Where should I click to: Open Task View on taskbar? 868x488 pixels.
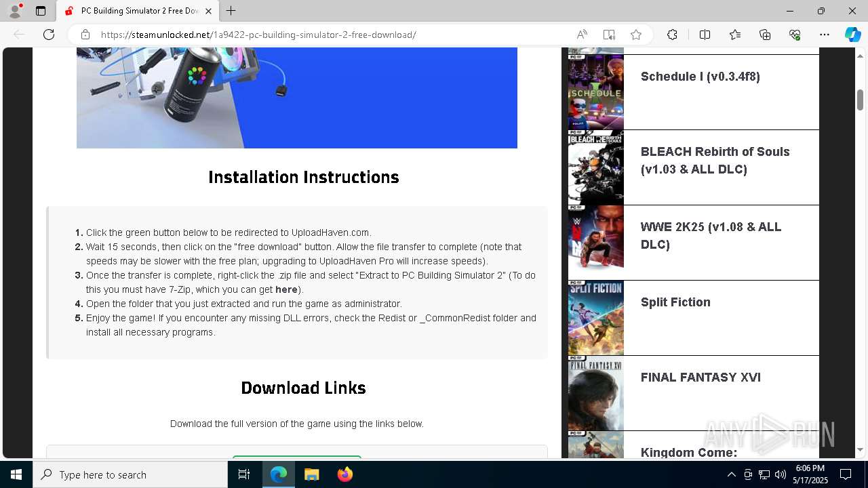pos(244,474)
